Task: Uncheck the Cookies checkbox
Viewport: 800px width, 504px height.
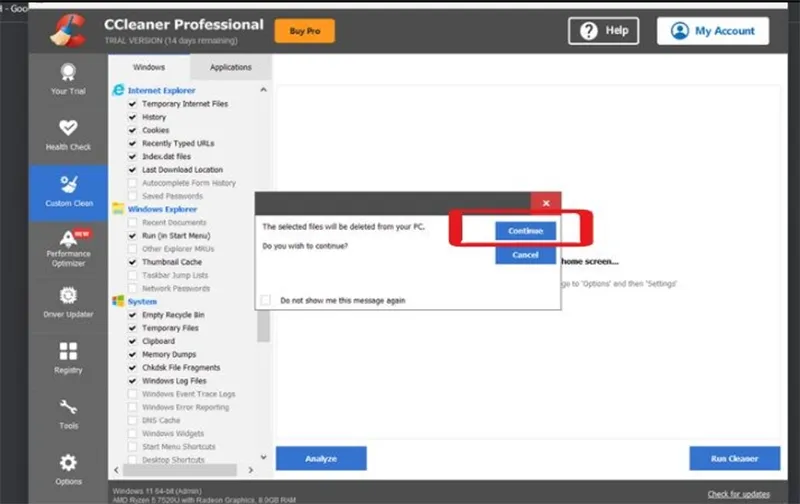Action: 132,130
